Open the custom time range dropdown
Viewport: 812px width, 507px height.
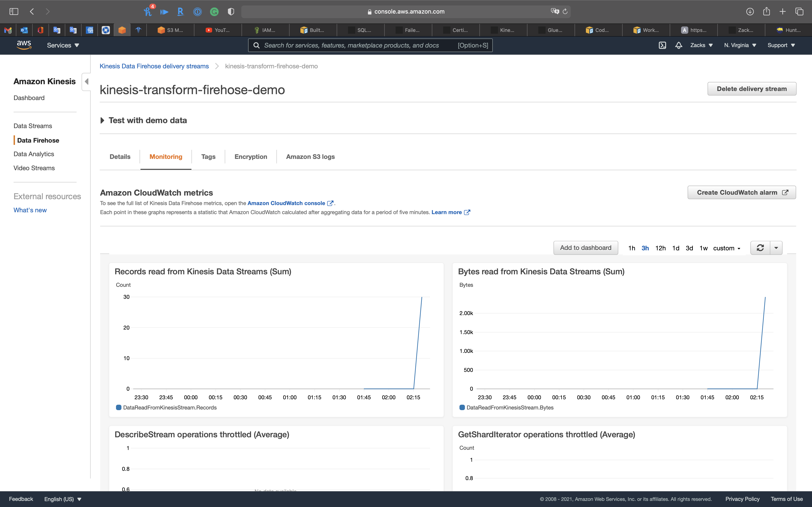[726, 248]
